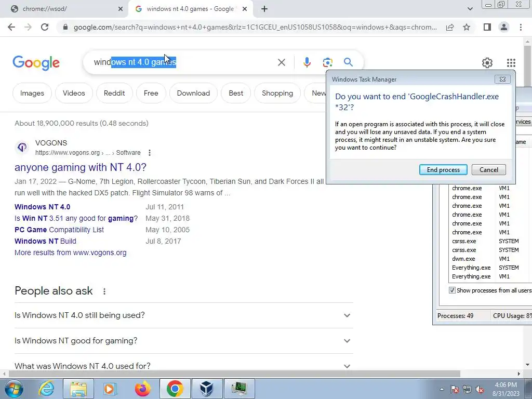Open the Windows NT 4.0 sublink
Screen dimensions: 532x399
tap(43, 207)
